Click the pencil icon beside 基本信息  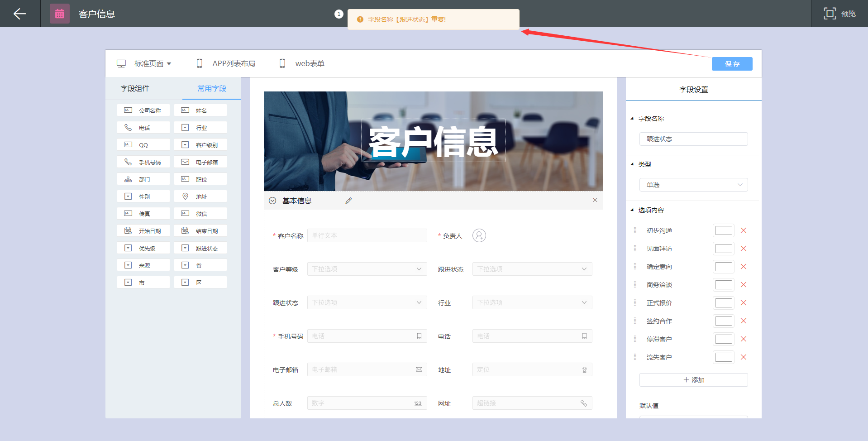348,201
